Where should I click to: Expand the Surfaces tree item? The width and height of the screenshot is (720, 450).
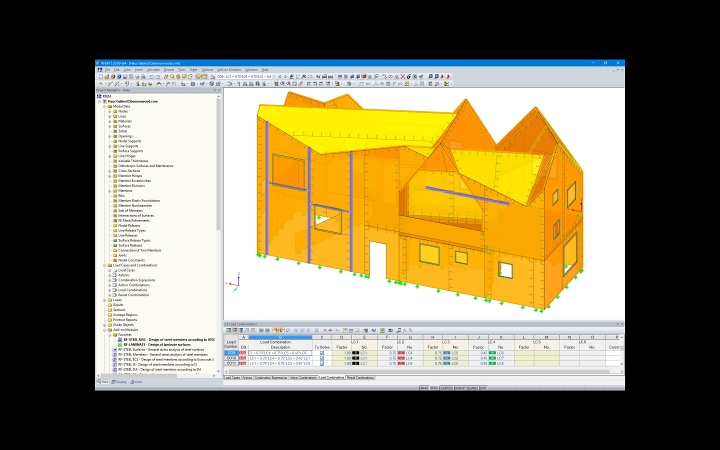[x=110, y=126]
